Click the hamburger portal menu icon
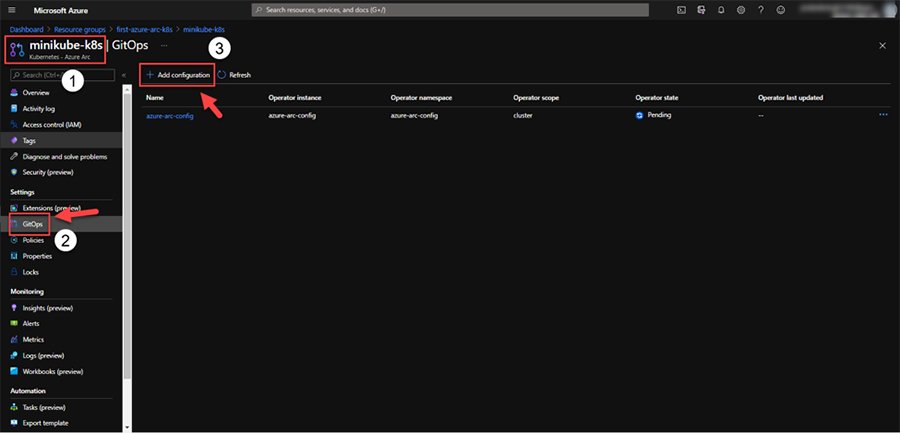Viewport: 900px width, 433px height. (x=9, y=10)
